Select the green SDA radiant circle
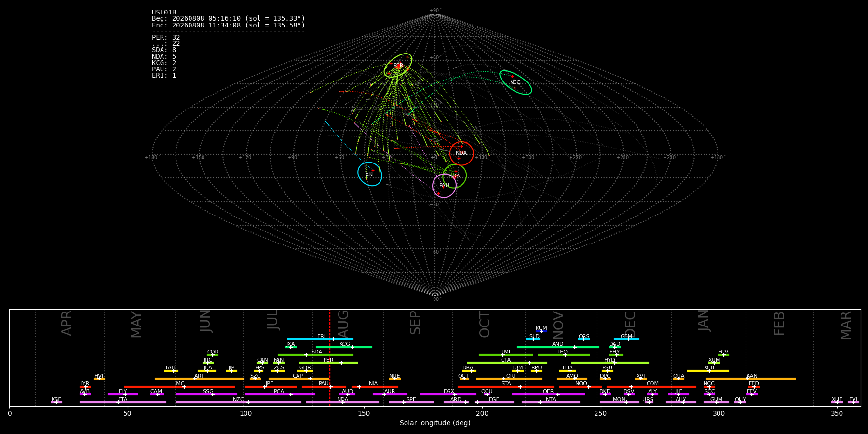The width and height of the screenshot is (868, 434). click(455, 176)
